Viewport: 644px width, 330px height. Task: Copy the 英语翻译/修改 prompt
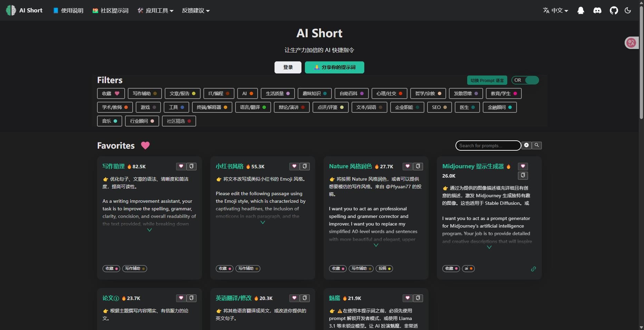(x=305, y=298)
